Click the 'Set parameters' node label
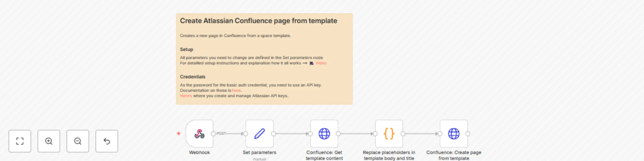The height and width of the screenshot is (161, 644). (259, 152)
